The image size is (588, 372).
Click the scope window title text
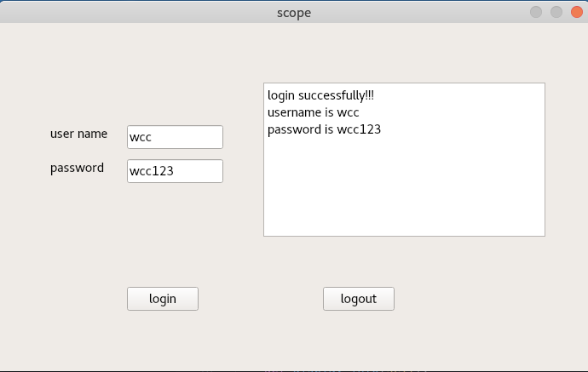tap(294, 12)
